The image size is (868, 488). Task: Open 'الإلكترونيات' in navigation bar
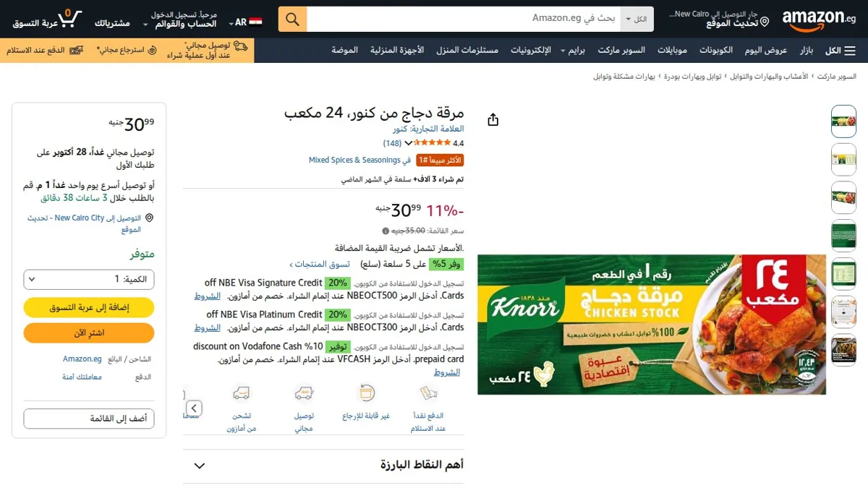coord(531,51)
